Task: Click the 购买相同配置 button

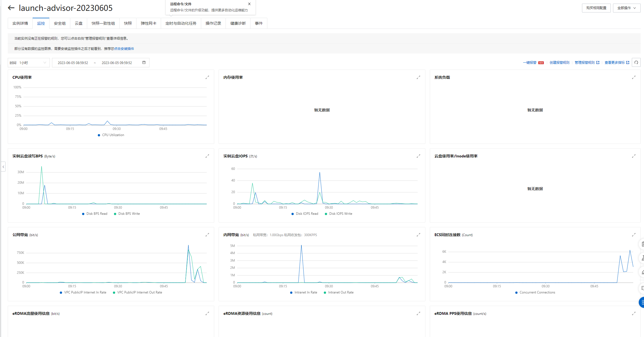Action: coord(596,8)
